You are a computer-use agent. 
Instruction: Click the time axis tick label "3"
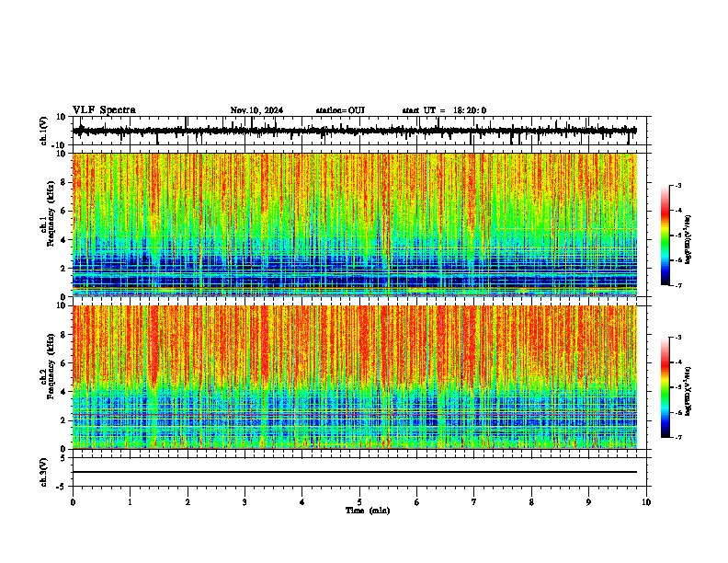tap(245, 502)
